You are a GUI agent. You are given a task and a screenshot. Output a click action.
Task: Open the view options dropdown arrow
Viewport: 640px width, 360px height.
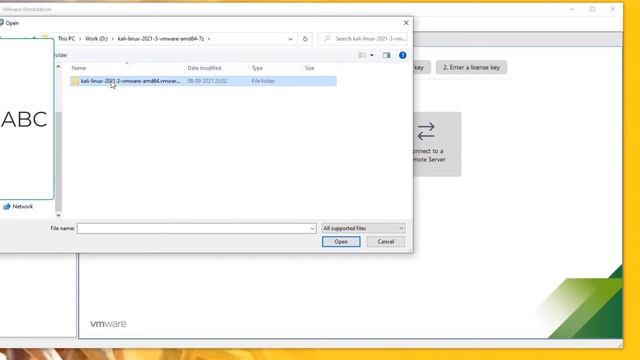click(x=372, y=55)
